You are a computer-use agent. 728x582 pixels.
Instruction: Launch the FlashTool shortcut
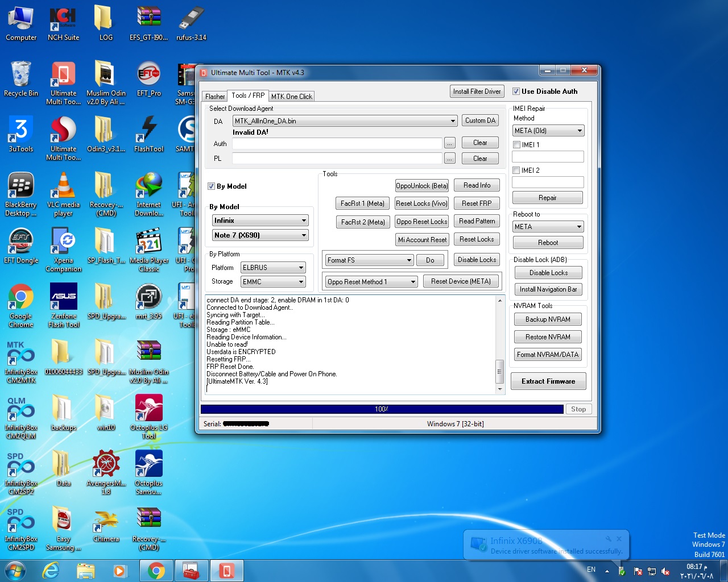[x=148, y=135]
